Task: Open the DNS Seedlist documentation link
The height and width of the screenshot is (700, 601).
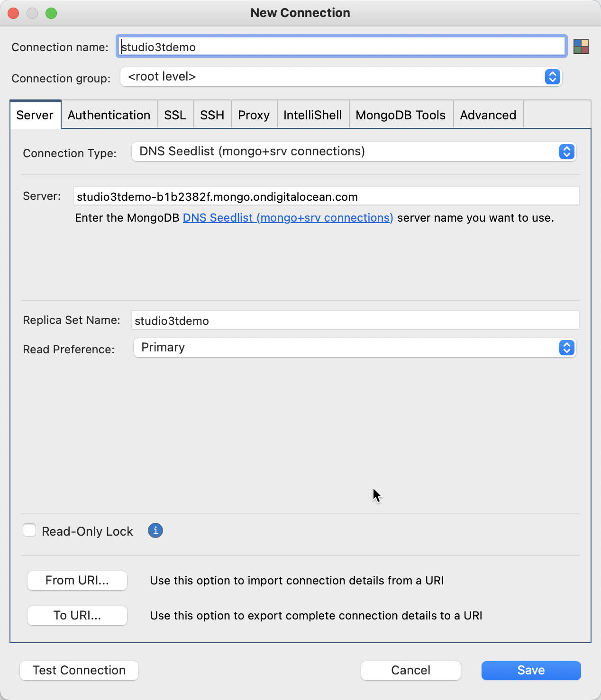Action: point(288,218)
